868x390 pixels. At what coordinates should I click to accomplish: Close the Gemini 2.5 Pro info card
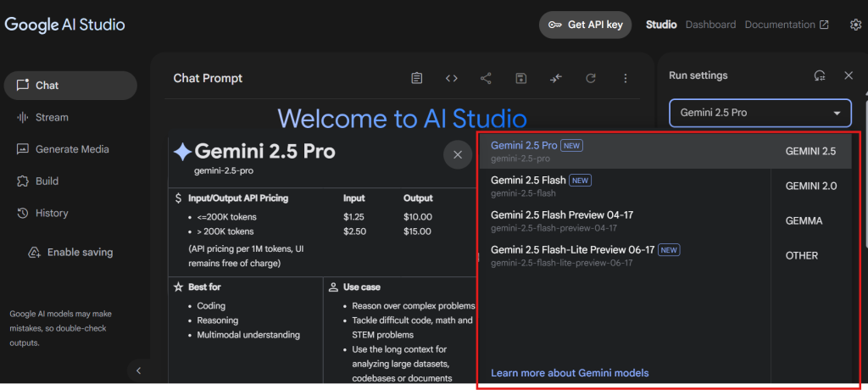coord(458,155)
